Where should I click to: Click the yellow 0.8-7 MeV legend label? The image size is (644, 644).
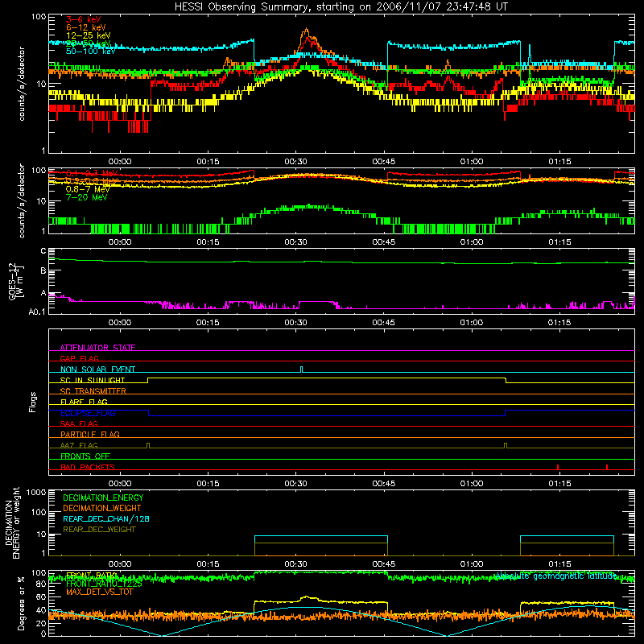click(x=88, y=189)
